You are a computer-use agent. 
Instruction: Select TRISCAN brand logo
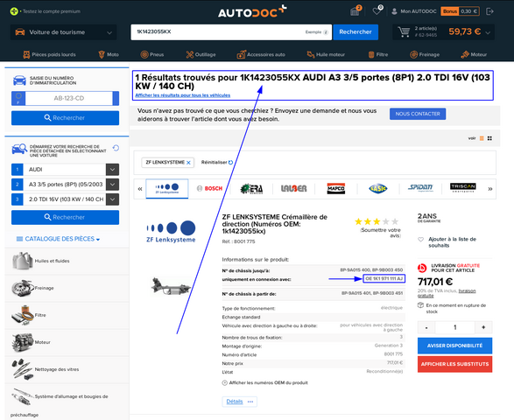point(463,188)
